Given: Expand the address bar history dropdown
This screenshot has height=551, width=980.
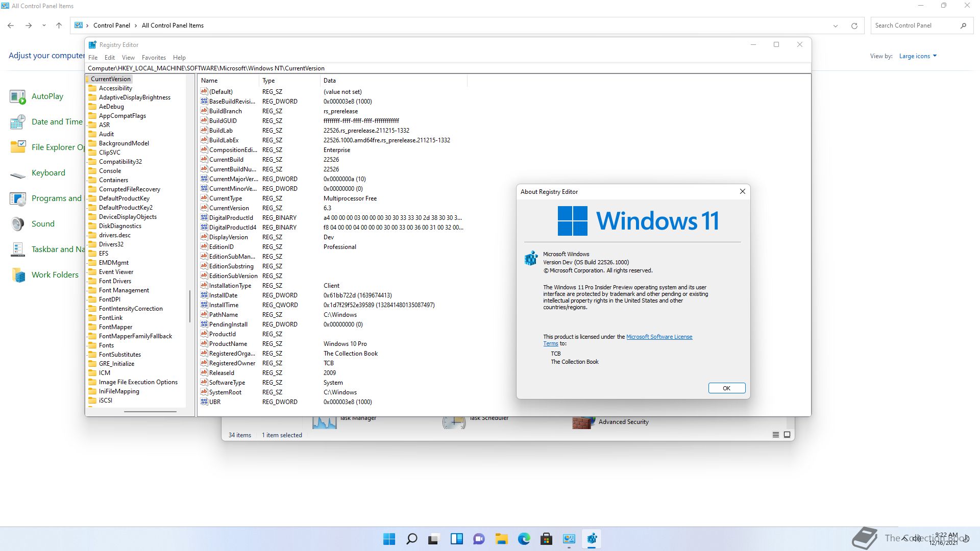Looking at the screenshot, I should [x=836, y=26].
